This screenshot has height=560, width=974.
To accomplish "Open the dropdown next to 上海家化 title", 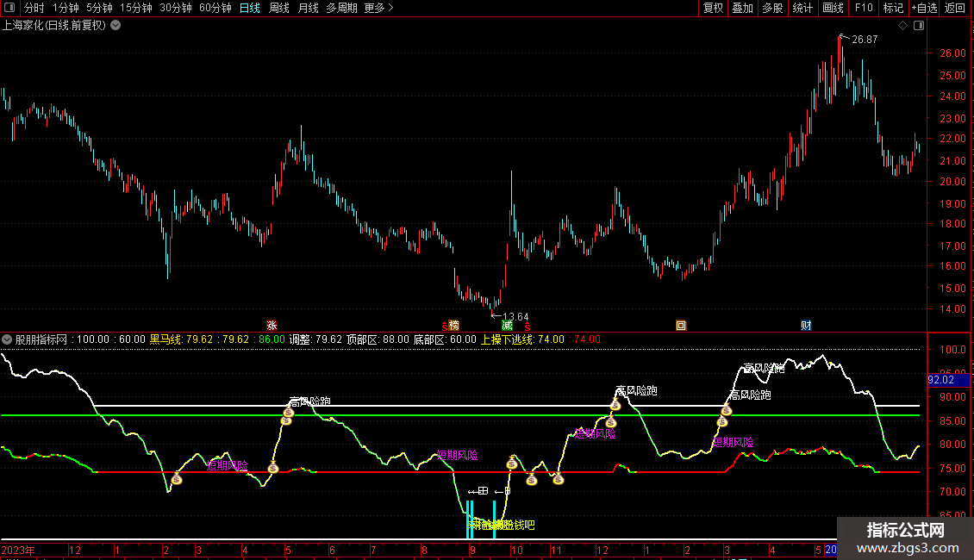I will 116,26.
